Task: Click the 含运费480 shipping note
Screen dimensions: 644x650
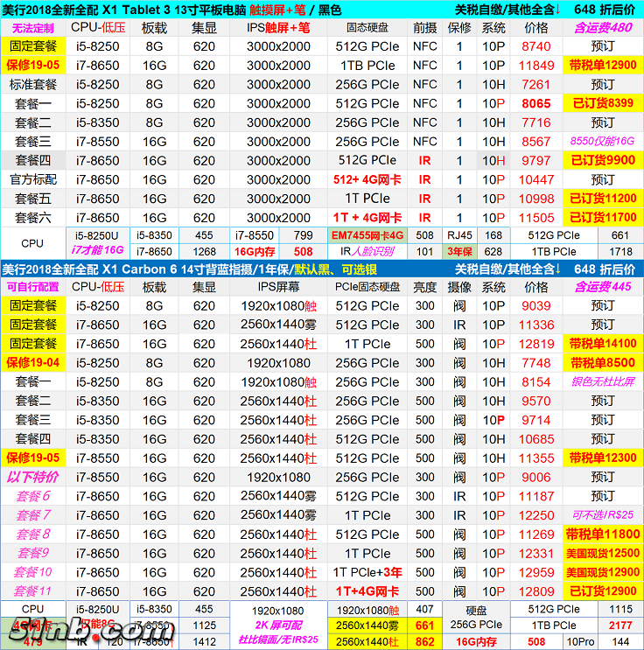Action: click(602, 27)
